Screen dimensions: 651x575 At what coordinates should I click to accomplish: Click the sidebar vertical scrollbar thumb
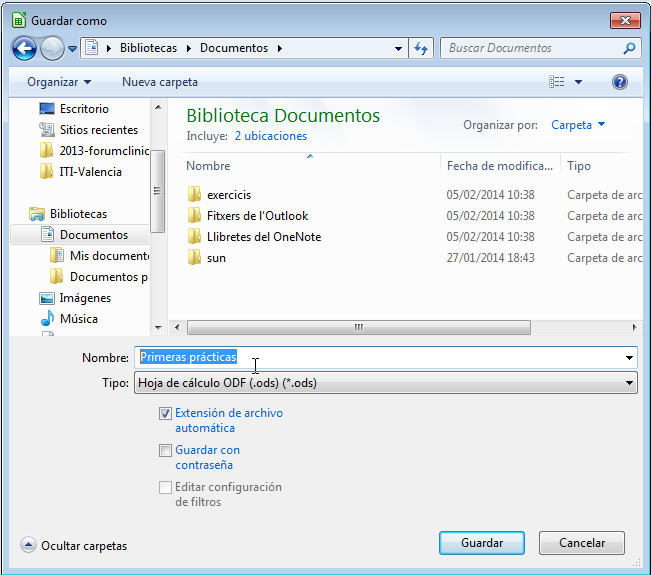(x=157, y=191)
